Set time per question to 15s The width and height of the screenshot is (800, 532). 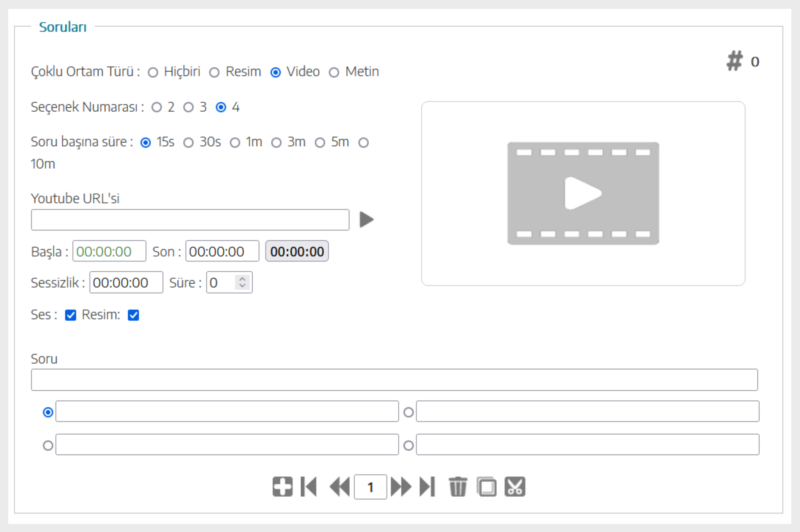(x=145, y=143)
